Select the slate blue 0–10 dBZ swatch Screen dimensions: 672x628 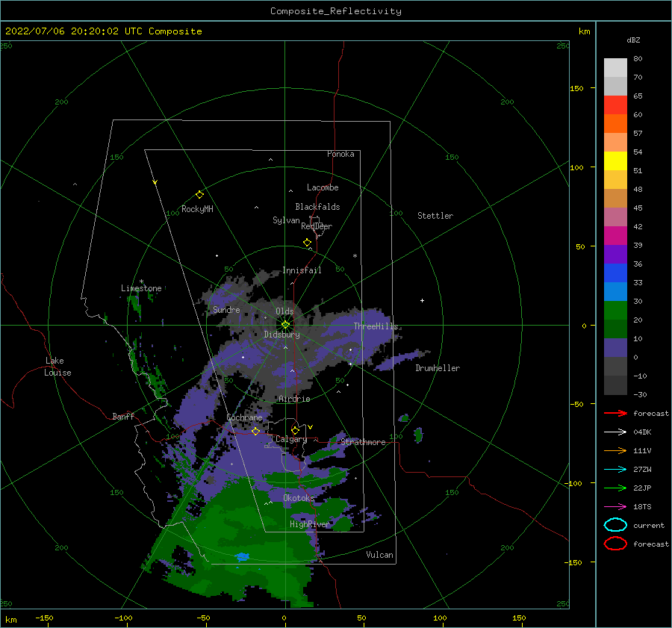click(x=615, y=348)
